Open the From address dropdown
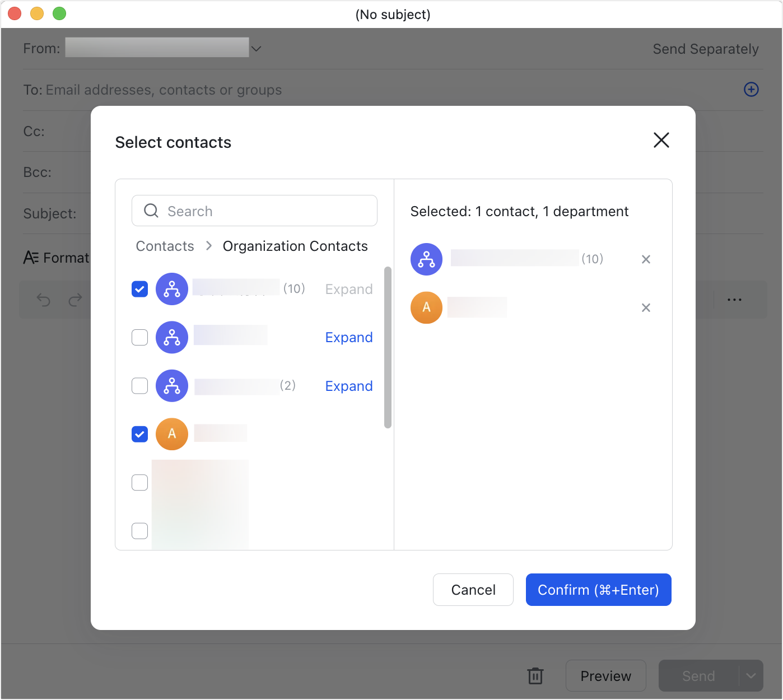Image resolution: width=783 pixels, height=700 pixels. [256, 48]
